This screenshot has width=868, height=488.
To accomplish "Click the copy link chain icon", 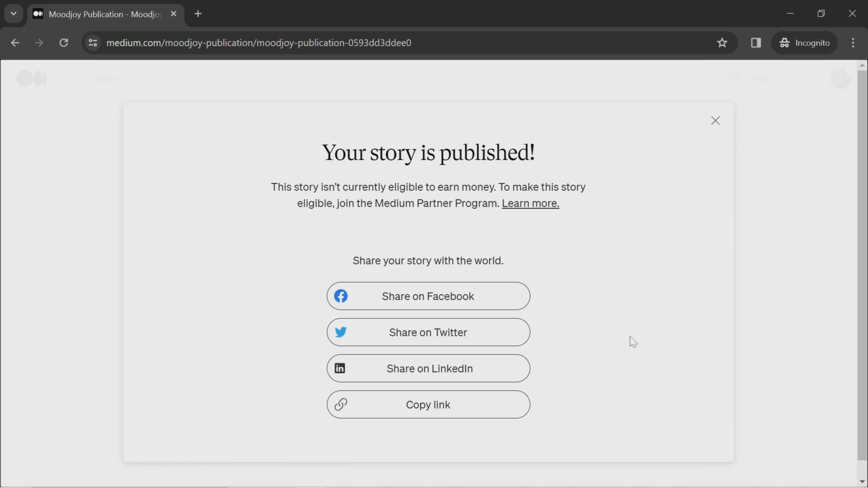I will (340, 405).
